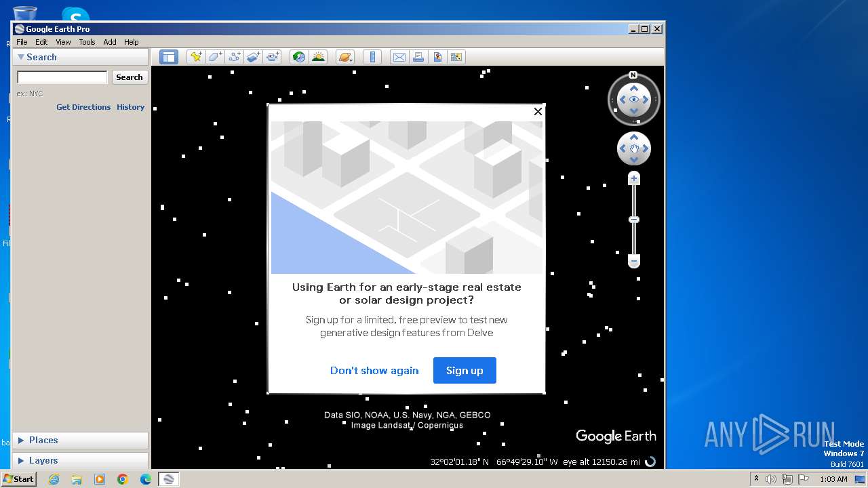Launch Internet Explorer from taskbar
The image size is (868, 488).
click(54, 479)
